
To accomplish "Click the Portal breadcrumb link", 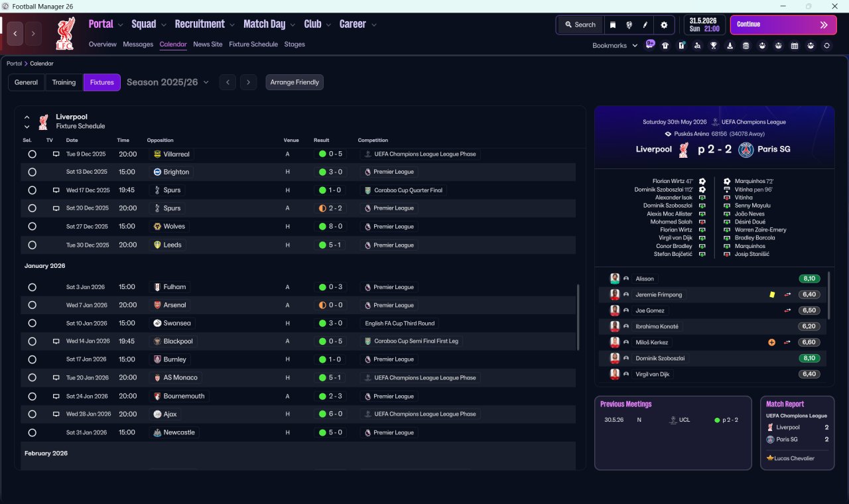I will [x=14, y=64].
